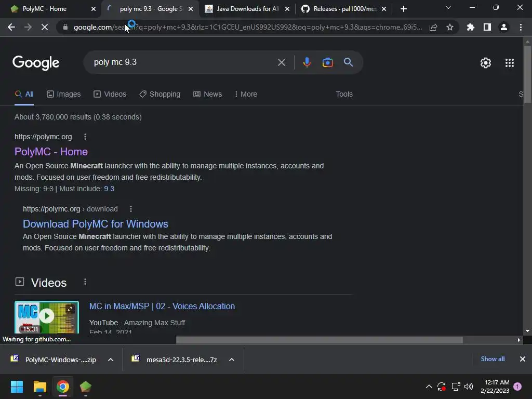Open the clock showing 12:17 AM
Viewport: 532px width, 399px height.
(495, 387)
